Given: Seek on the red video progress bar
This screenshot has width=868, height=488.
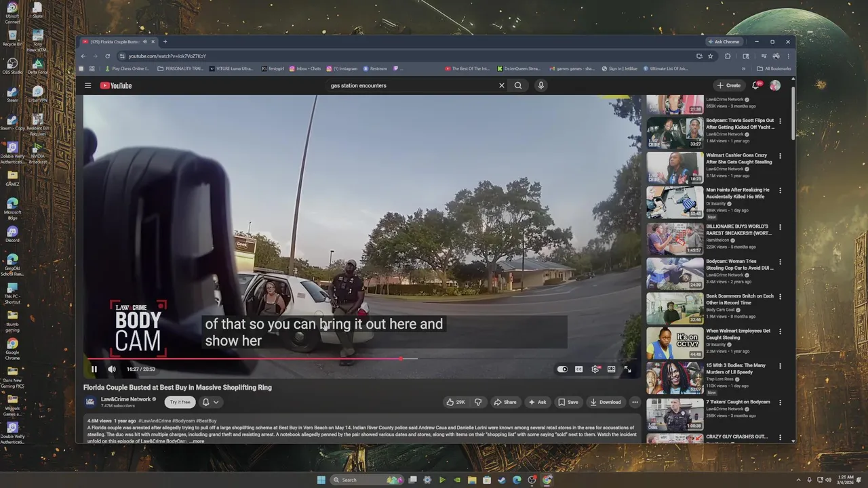Looking at the screenshot, I should coord(362,359).
